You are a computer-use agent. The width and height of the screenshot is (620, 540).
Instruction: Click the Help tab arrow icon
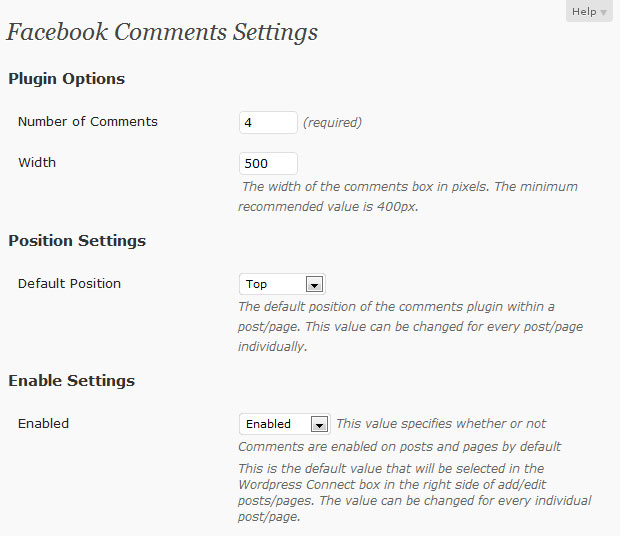603,13
